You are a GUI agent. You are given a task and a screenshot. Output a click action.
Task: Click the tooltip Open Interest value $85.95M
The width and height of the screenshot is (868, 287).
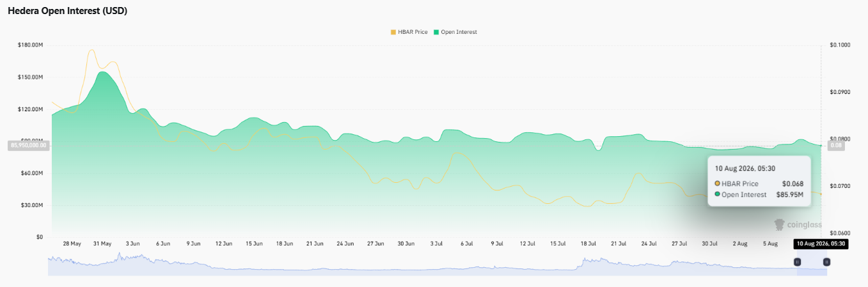click(789, 194)
